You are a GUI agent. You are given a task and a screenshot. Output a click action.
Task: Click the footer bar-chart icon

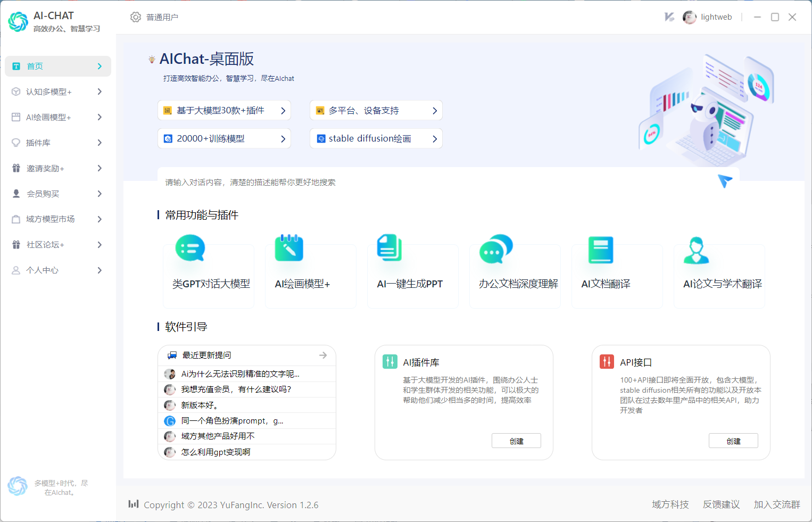tap(134, 504)
